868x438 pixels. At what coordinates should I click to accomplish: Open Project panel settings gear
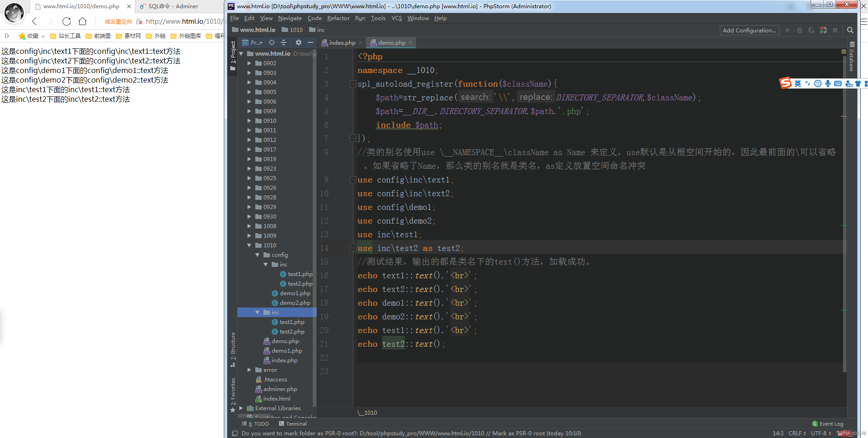(299, 42)
